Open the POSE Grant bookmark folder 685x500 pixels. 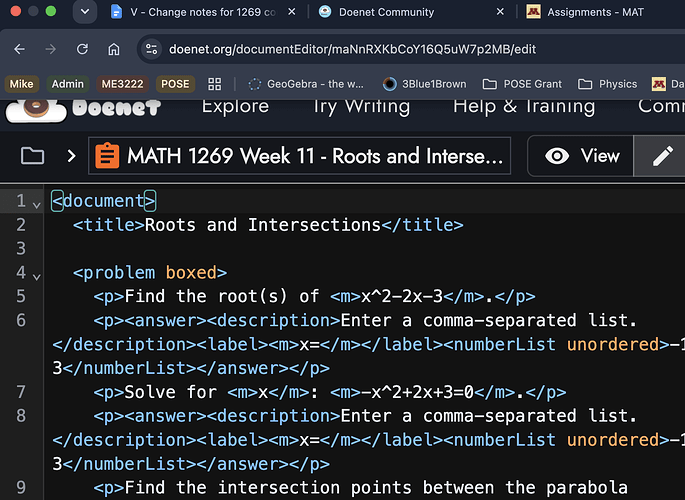click(522, 84)
